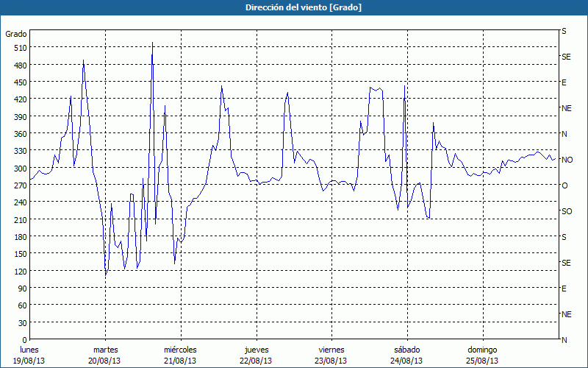Click the 270 tick label on the left axis
The height and width of the screenshot is (368, 588).
click(19, 185)
